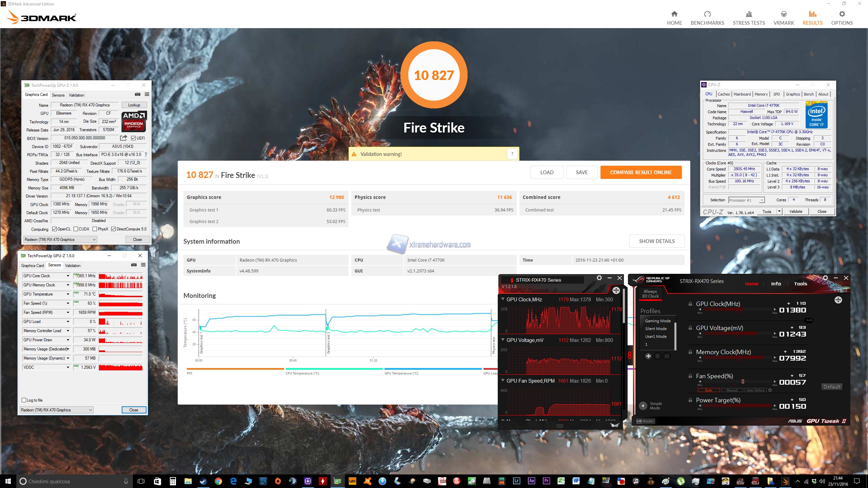This screenshot has height=488, width=868.
Task: Switch to the CPU-Z Mainboard tab
Action: 742,95
